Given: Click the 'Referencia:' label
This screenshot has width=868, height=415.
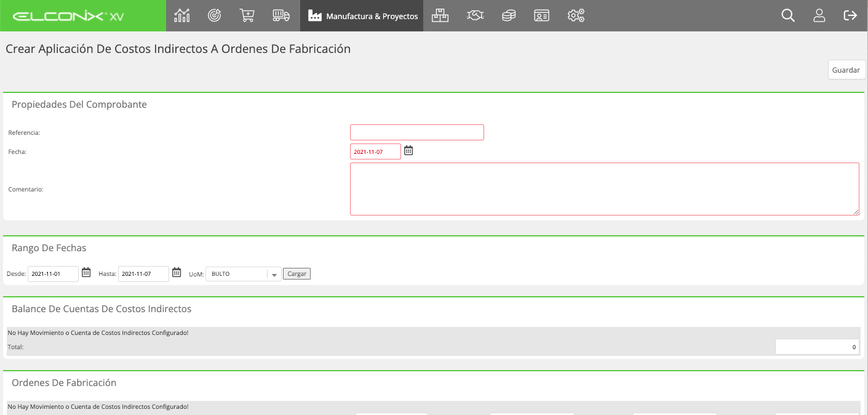Looking at the screenshot, I should pos(24,132).
